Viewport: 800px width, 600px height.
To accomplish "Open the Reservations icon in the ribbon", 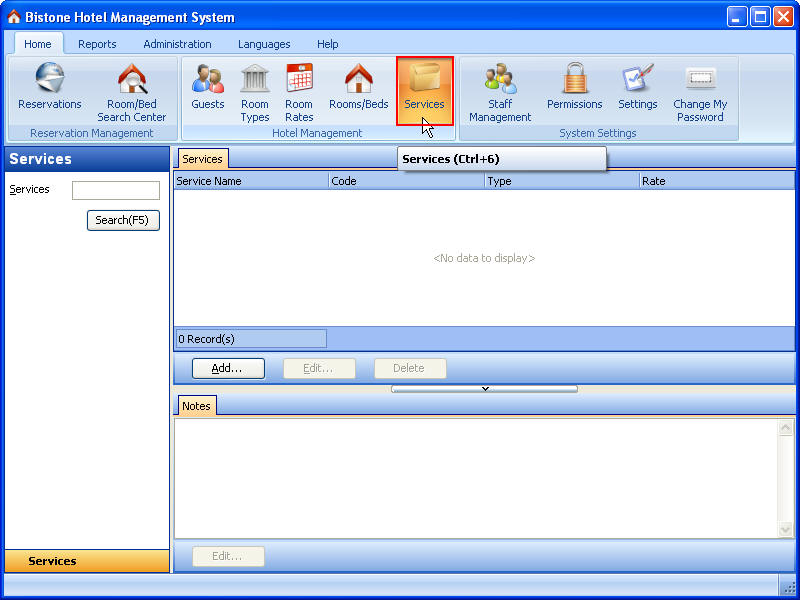I will [x=50, y=88].
